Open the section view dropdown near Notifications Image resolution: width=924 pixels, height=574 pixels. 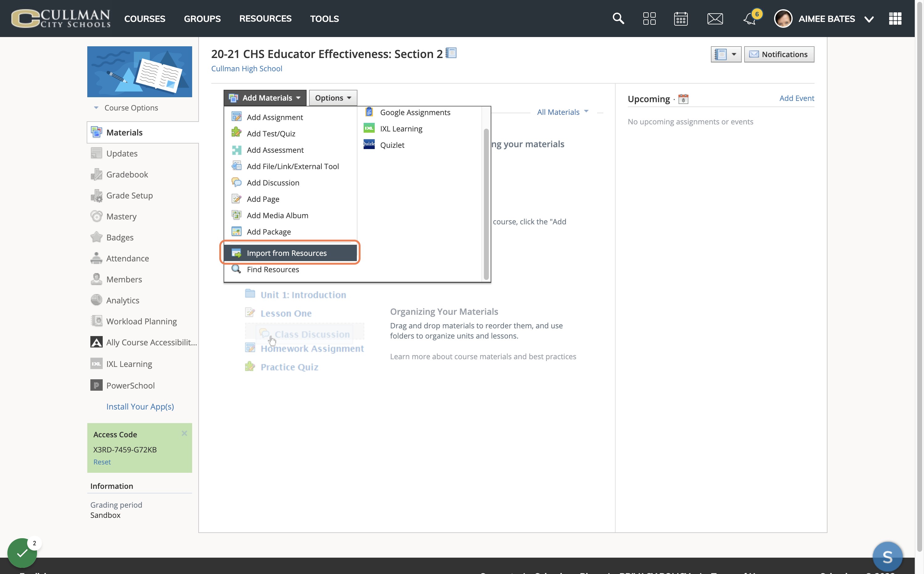coord(726,54)
